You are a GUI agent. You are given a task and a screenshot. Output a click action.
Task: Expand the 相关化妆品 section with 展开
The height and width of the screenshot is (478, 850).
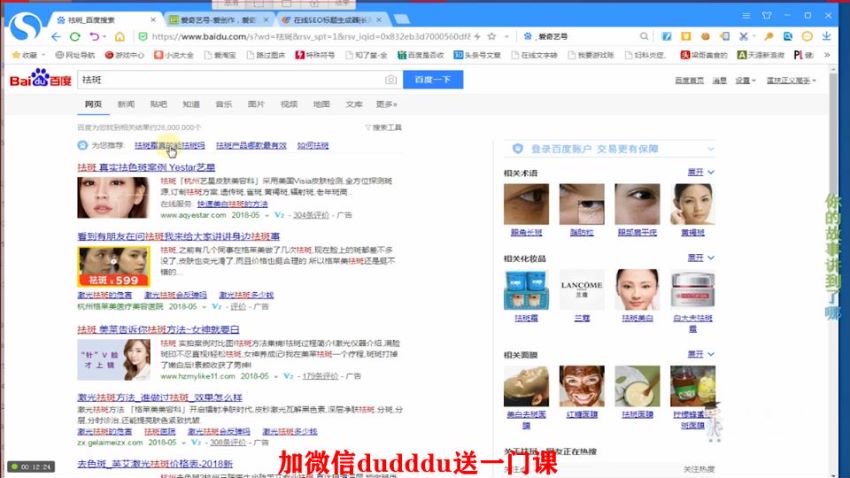tap(701, 258)
